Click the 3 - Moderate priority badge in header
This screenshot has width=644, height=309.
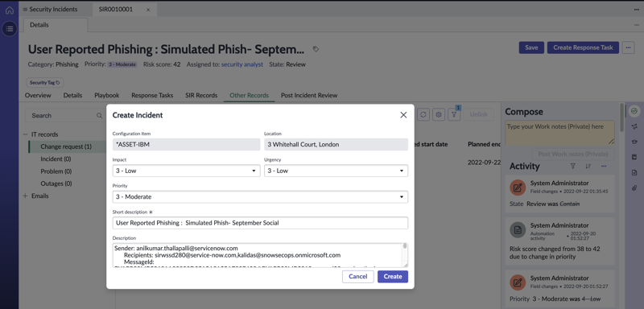pyautogui.click(x=122, y=65)
